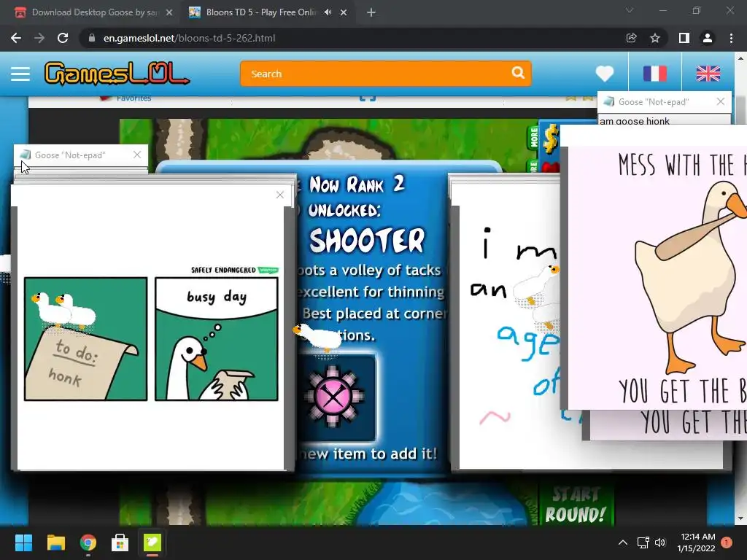
Task: Open the tab search dropdown arrow
Action: pos(630,10)
